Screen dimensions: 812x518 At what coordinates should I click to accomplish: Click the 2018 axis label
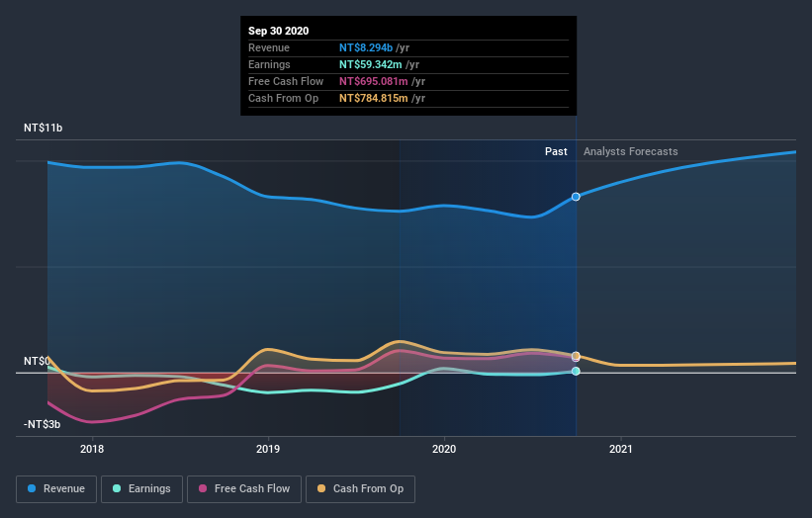[x=92, y=449]
